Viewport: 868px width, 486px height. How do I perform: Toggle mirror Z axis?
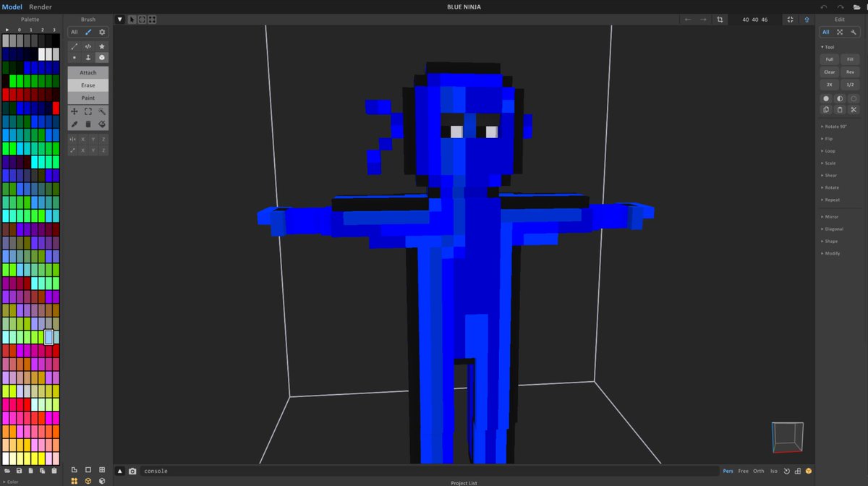103,139
